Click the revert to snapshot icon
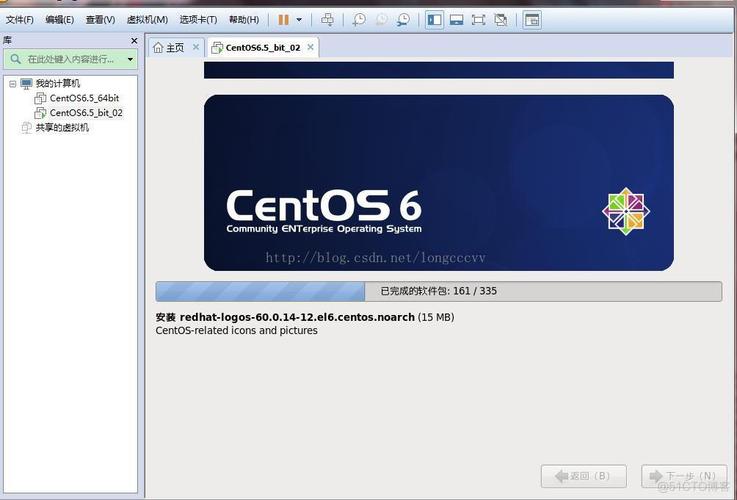 (x=381, y=20)
